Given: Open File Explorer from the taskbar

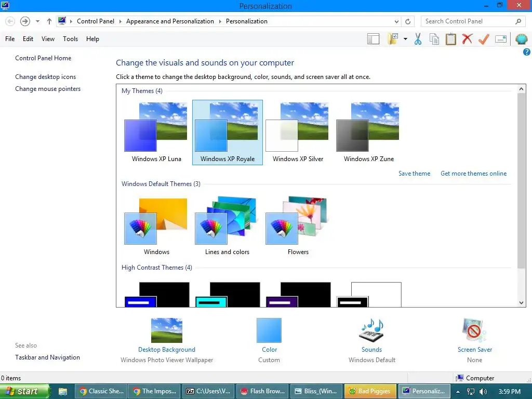Looking at the screenshot, I should [x=63, y=391].
